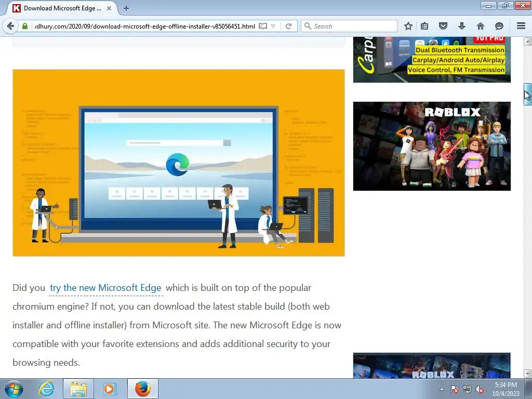Screen dimensions: 532x399
Task: Click the Firefox taskbar button
Action: (143, 389)
